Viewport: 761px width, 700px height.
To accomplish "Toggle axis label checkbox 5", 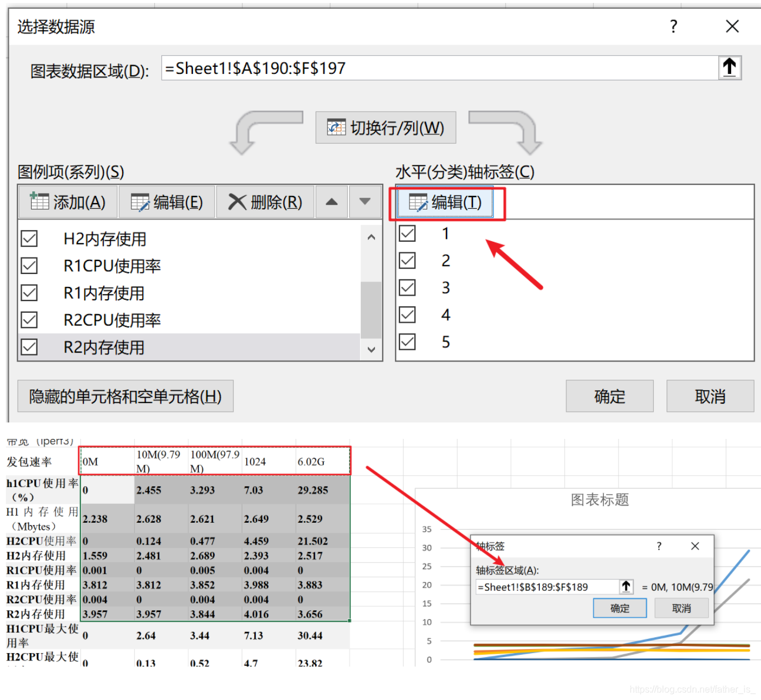I will (407, 341).
